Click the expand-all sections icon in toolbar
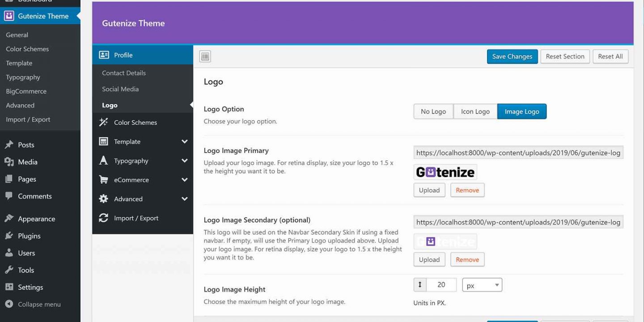The width and height of the screenshot is (644, 322). [205, 56]
